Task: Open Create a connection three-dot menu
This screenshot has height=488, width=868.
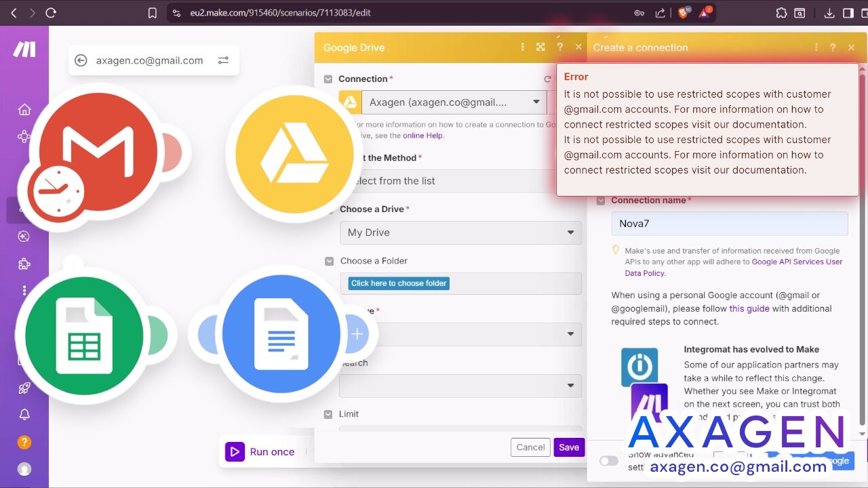Action: (816, 47)
